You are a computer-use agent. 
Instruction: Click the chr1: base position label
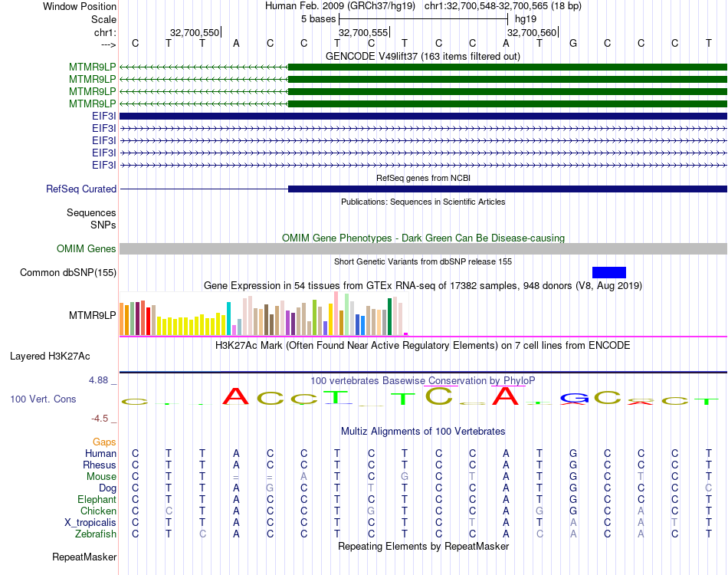[x=105, y=32]
